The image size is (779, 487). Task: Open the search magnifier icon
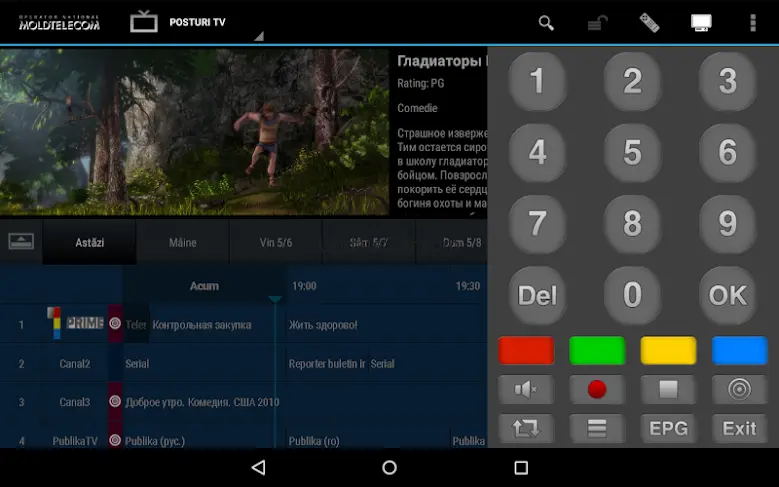coord(546,23)
